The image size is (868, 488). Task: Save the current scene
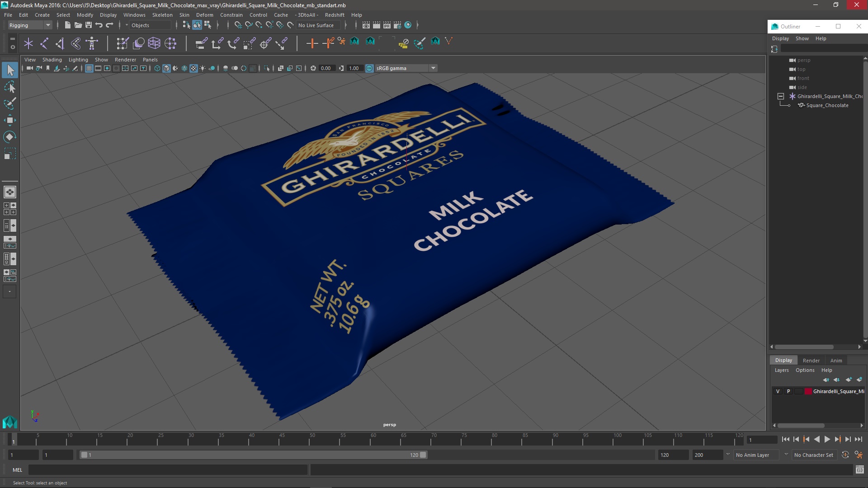pos(88,25)
